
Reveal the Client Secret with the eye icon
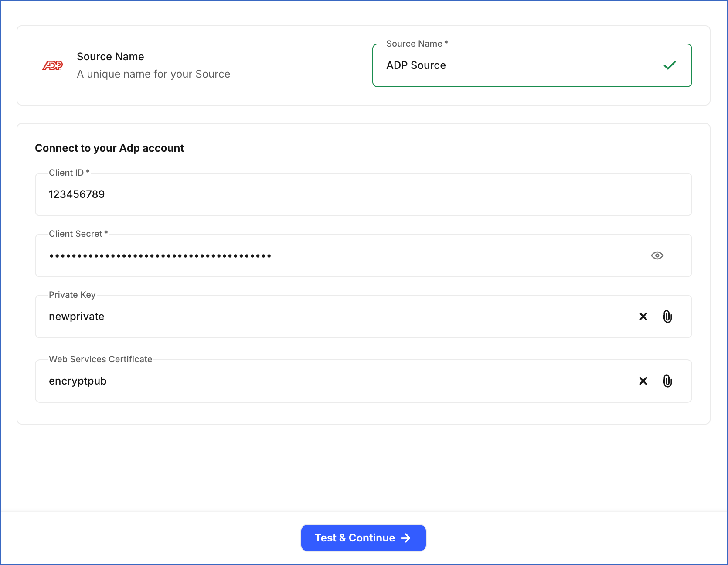point(657,255)
